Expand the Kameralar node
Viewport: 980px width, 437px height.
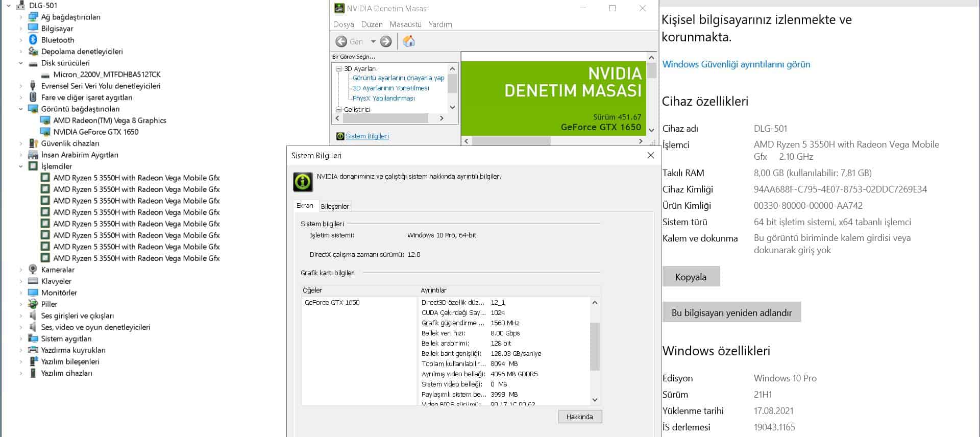pyautogui.click(x=21, y=270)
